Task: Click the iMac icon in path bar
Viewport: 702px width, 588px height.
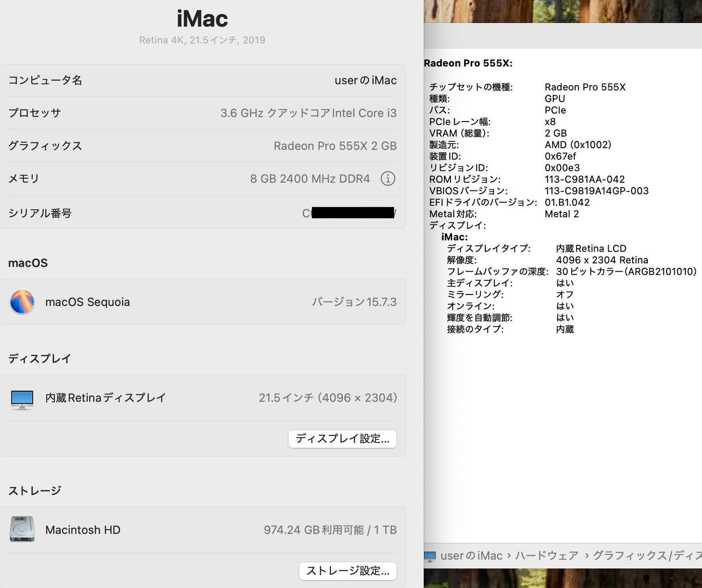Action: pyautogui.click(x=430, y=556)
